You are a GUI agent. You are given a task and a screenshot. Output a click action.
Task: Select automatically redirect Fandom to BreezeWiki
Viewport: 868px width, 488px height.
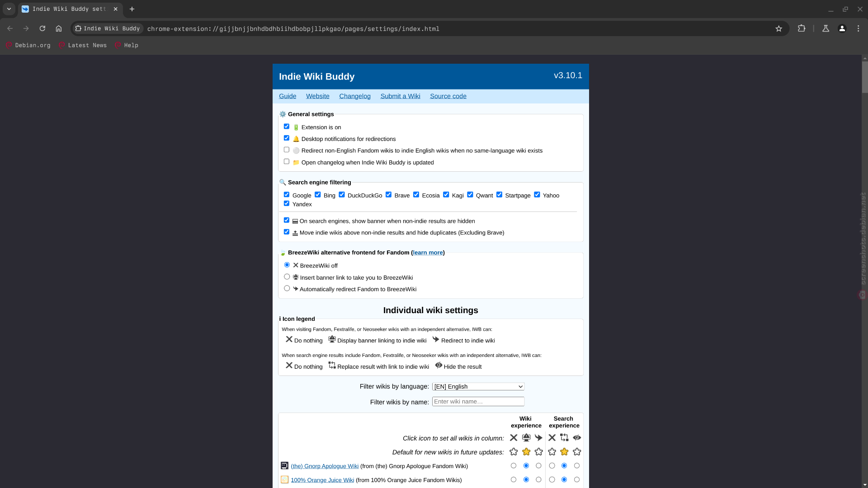click(287, 289)
